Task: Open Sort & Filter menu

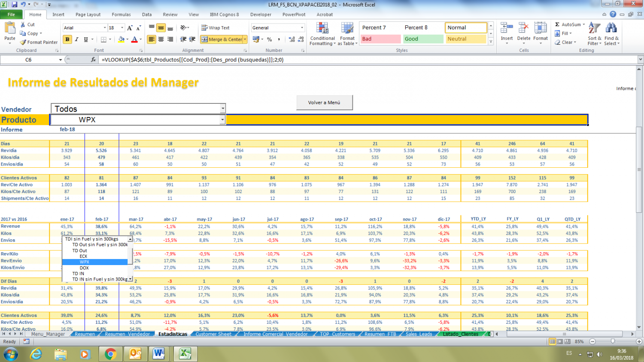Action: pos(594,33)
